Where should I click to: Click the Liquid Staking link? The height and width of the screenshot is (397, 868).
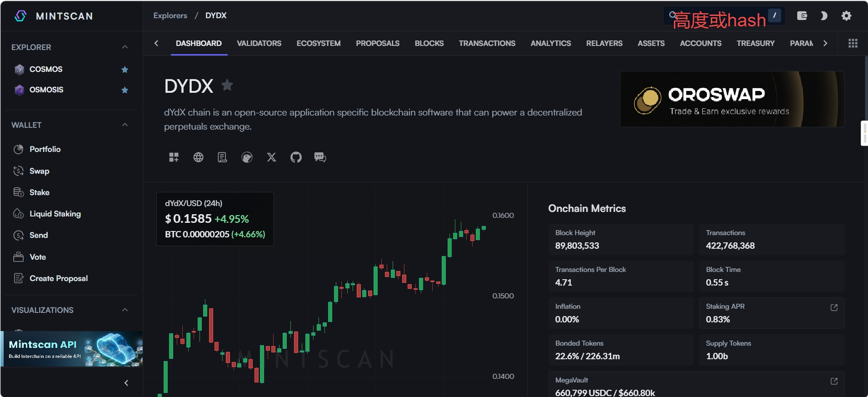coord(55,214)
